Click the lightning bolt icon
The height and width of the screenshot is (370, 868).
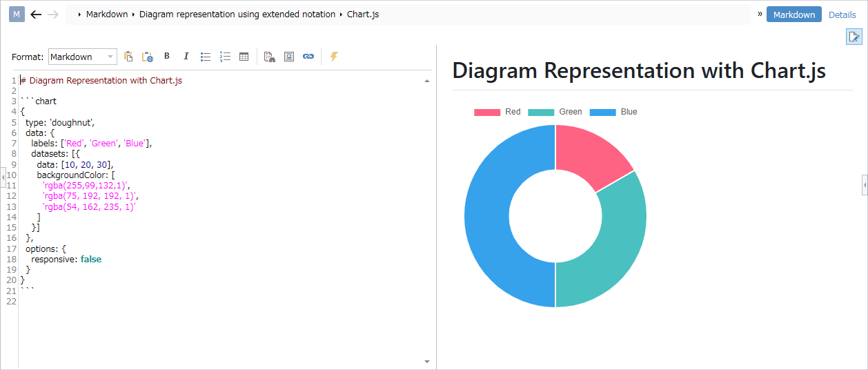pyautogui.click(x=334, y=57)
